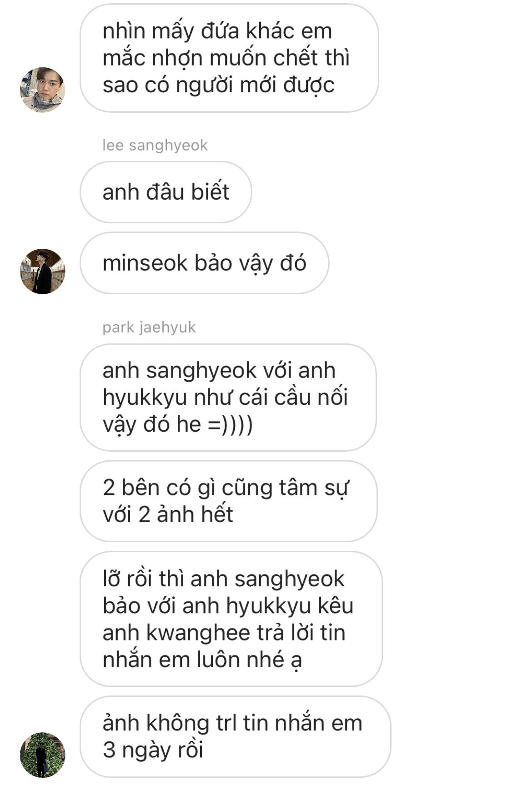
Task: Select message starting "nhìn mấy đứa khác em"
Action: click(229, 58)
